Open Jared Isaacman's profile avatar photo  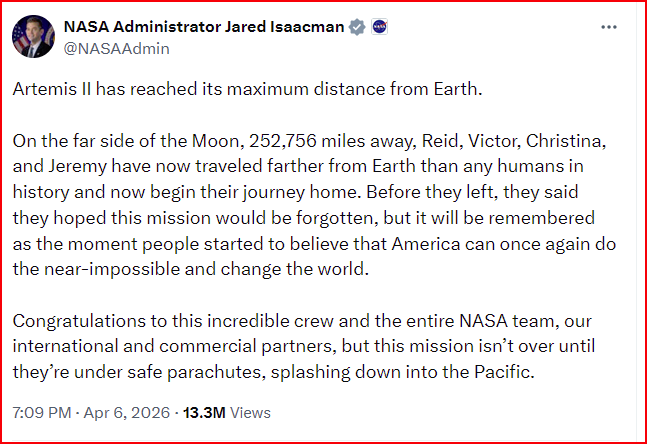[x=33, y=36]
